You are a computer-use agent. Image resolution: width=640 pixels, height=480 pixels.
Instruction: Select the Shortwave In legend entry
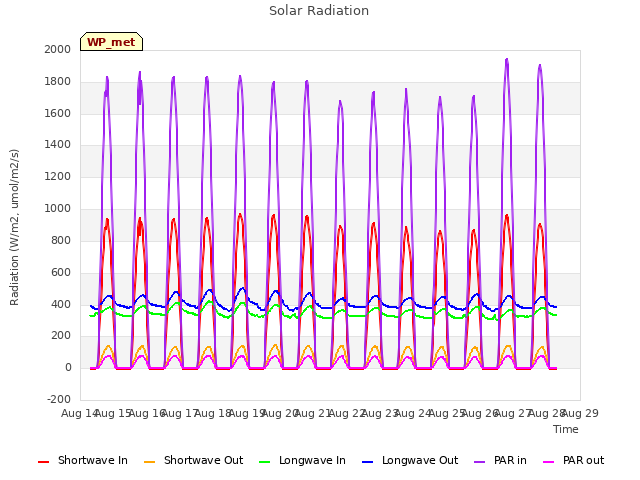tap(83, 460)
